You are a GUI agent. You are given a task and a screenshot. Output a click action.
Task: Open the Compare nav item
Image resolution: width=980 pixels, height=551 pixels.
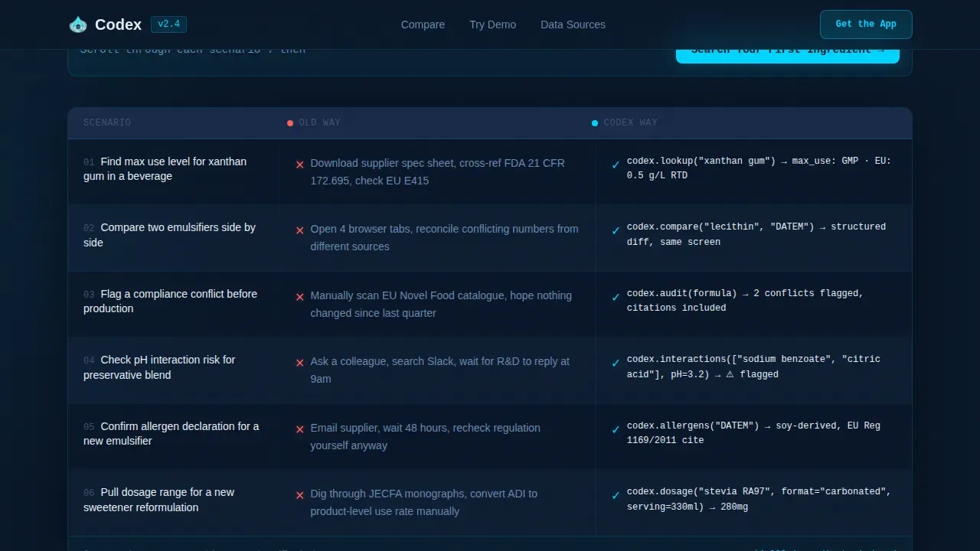[423, 24]
